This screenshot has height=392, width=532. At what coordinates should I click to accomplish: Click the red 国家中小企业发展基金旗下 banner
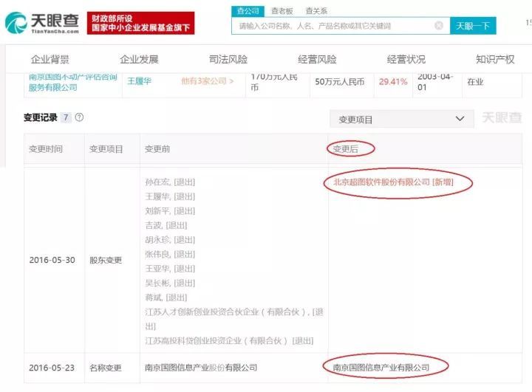tap(141, 23)
